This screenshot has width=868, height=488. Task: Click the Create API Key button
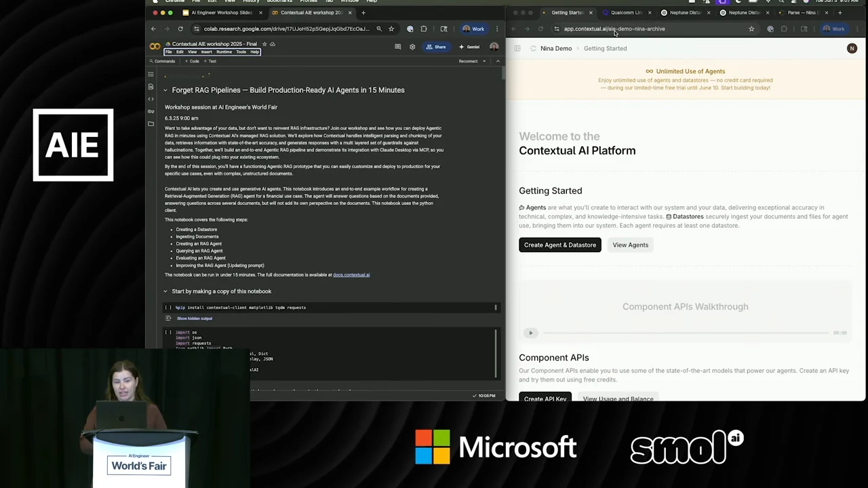tap(545, 398)
